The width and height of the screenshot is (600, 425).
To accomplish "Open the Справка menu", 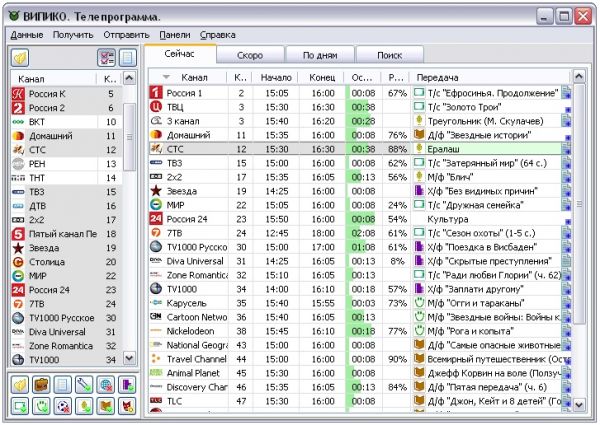I will pos(217,35).
